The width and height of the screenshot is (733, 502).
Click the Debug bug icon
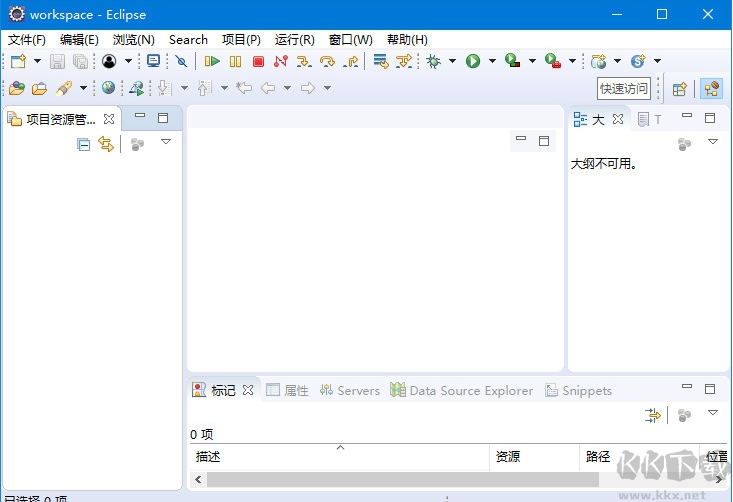pos(433,62)
